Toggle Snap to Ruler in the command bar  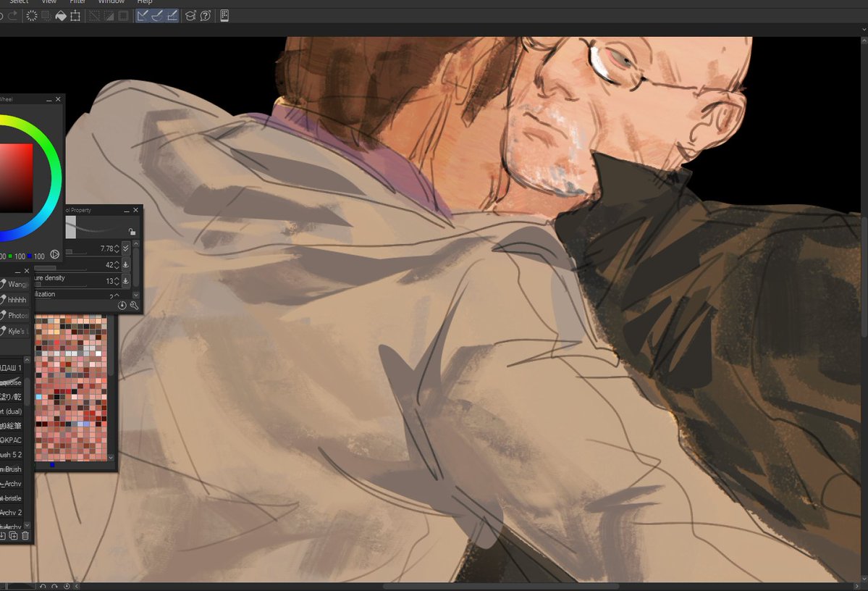click(143, 16)
